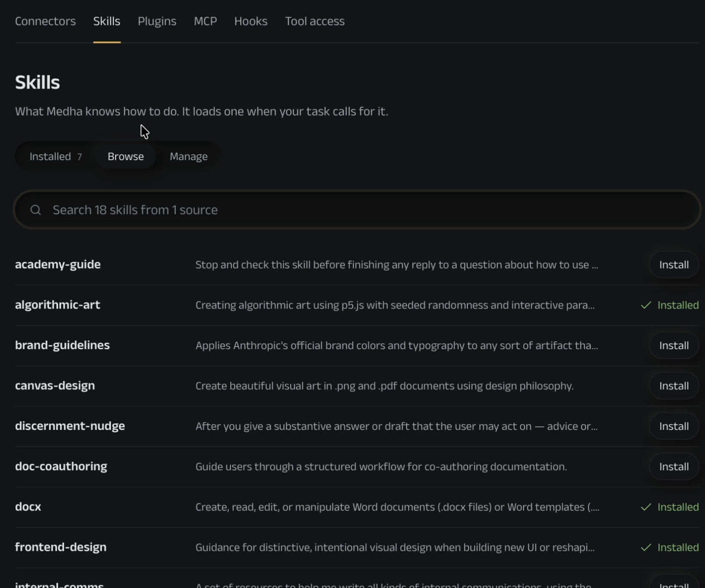Screen dimensions: 705x588
Task: Install the academy-guide skill
Action: 674,265
